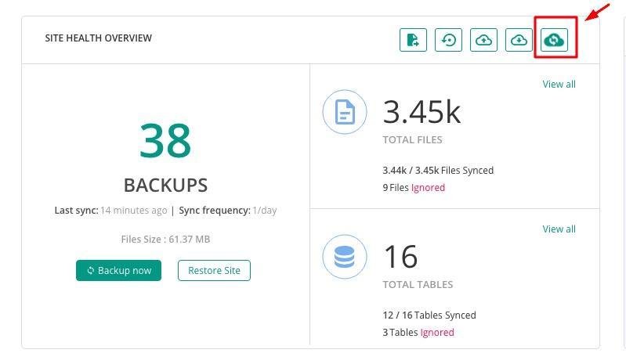The height and width of the screenshot is (364, 626).
Task: Click the Sync frequency 1/day text
Action: tap(228, 211)
